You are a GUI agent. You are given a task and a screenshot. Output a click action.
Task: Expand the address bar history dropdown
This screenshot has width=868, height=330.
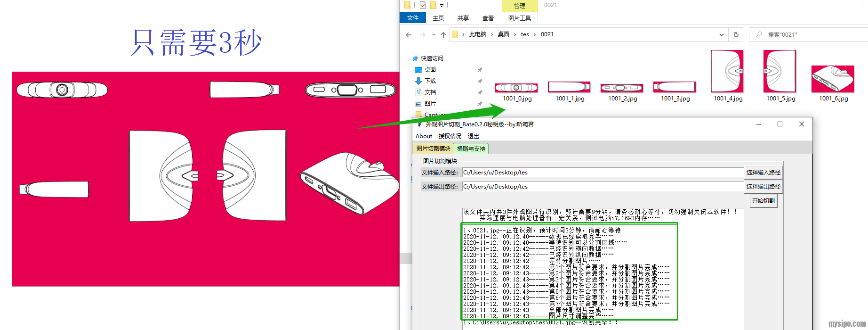[x=721, y=34]
